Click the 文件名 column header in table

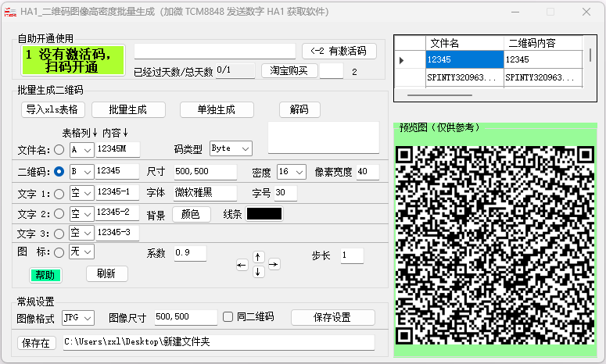464,43
